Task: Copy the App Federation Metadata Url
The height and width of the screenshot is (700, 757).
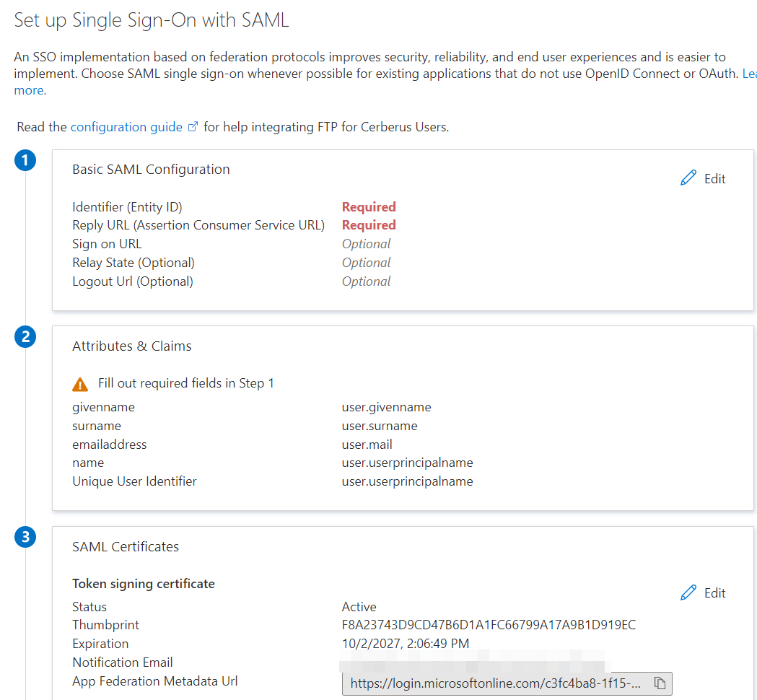Action: [x=659, y=683]
